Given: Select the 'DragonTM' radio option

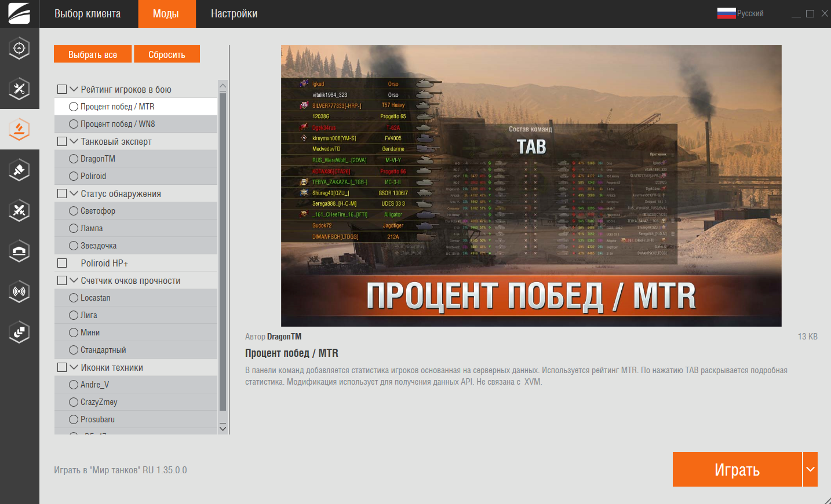Looking at the screenshot, I should tap(74, 159).
